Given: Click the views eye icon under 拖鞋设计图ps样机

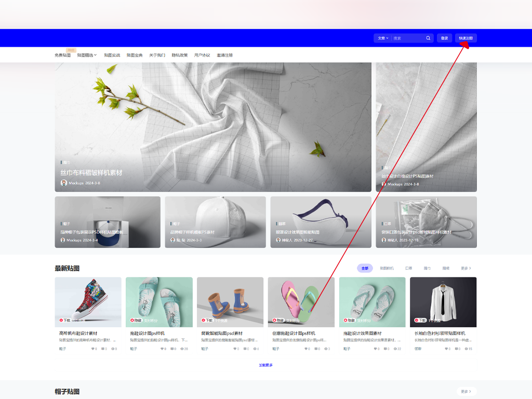Looking at the screenshot, I should (181, 349).
